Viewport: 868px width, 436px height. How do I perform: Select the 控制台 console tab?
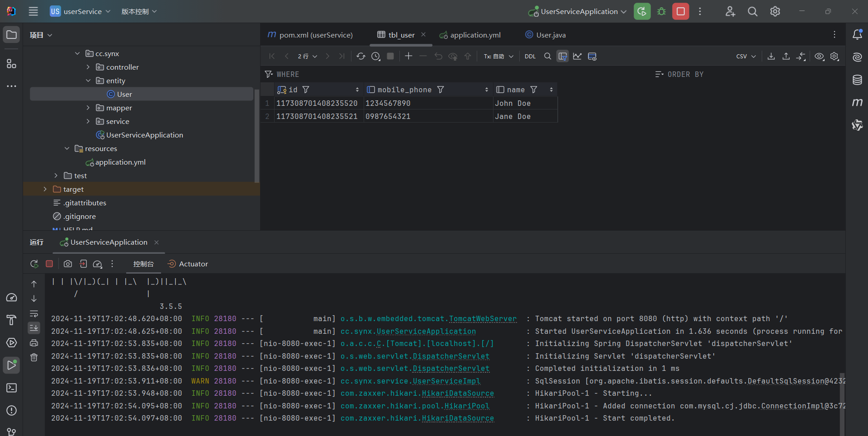pos(143,264)
